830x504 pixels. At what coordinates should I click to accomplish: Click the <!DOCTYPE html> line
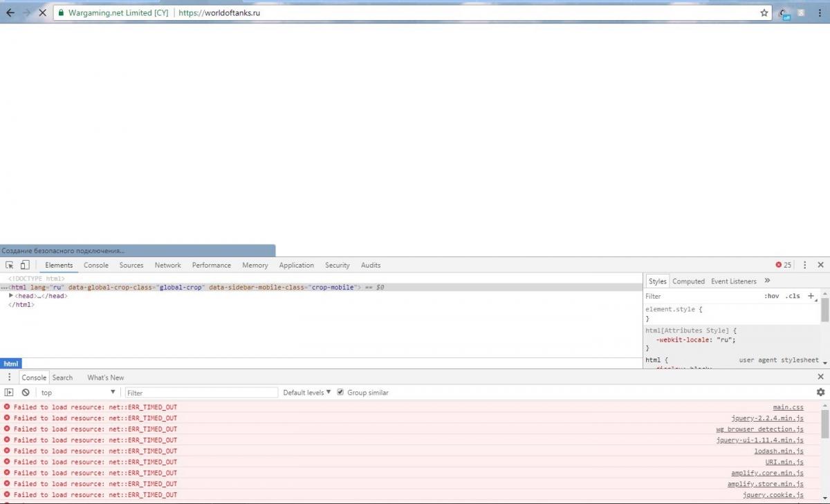click(x=37, y=279)
